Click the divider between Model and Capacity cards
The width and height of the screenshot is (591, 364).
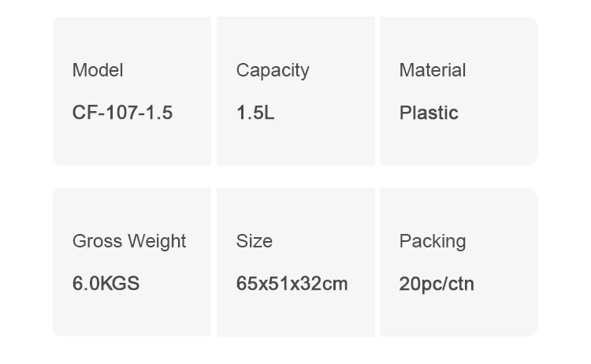[x=214, y=91]
